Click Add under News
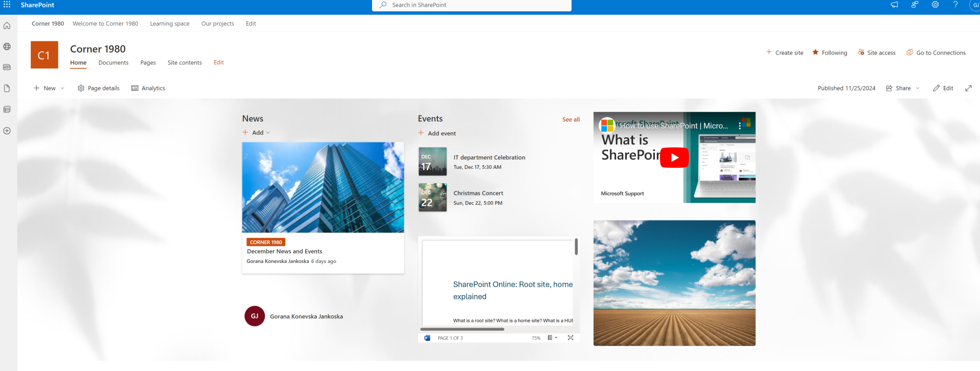980x371 pixels. (253, 133)
